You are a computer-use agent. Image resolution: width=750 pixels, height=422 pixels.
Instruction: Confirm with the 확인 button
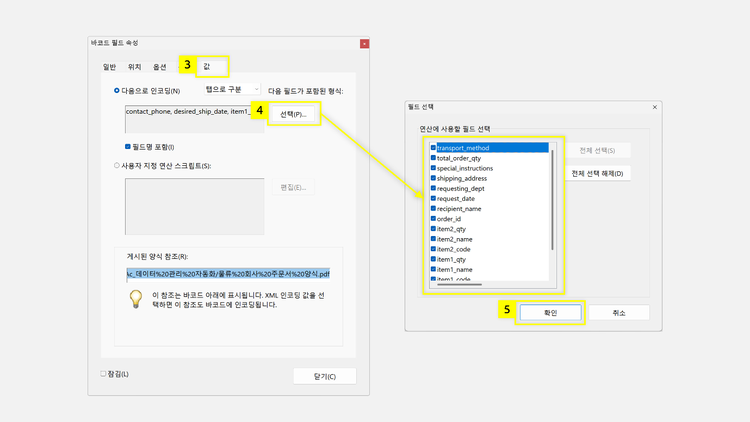pyautogui.click(x=551, y=312)
